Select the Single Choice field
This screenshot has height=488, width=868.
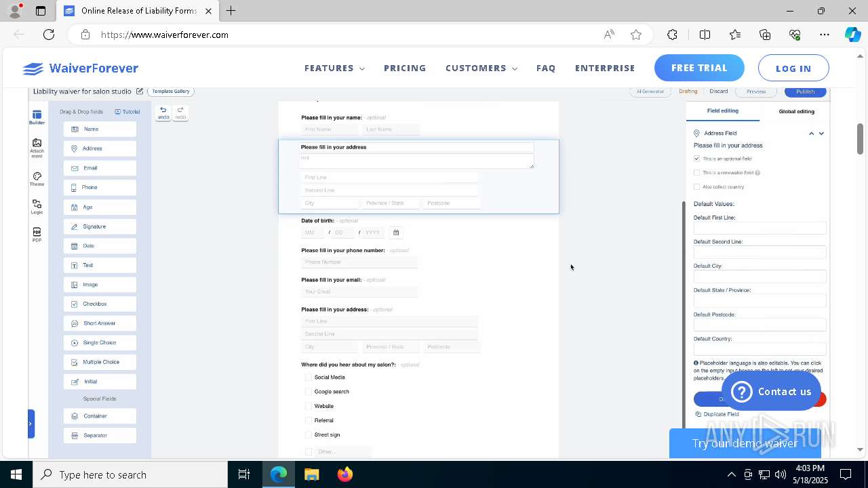(x=100, y=343)
